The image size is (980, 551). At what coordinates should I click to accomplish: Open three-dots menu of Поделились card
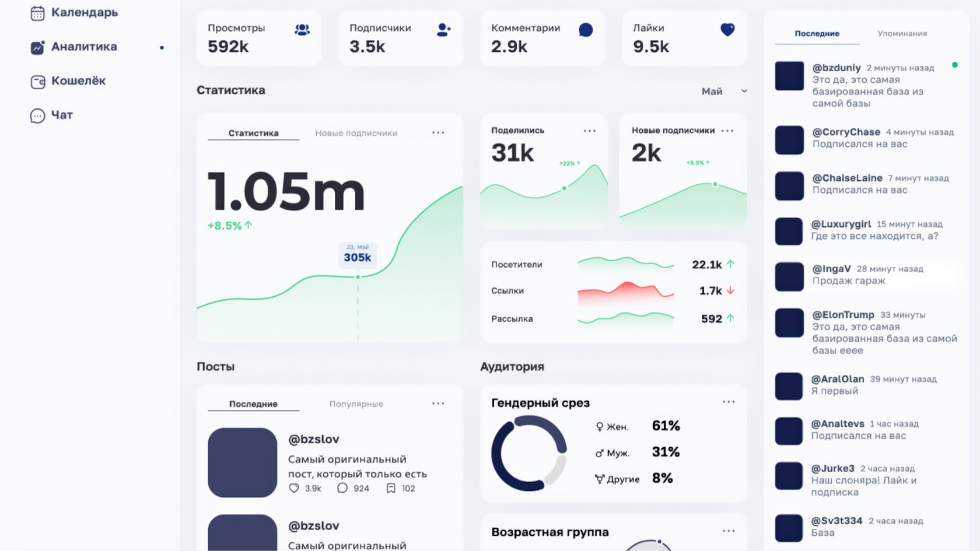click(590, 131)
